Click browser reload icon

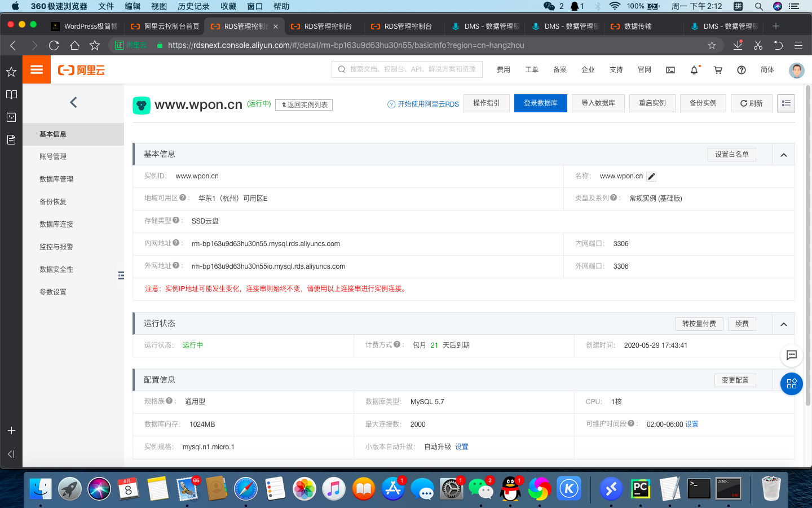[x=54, y=45]
